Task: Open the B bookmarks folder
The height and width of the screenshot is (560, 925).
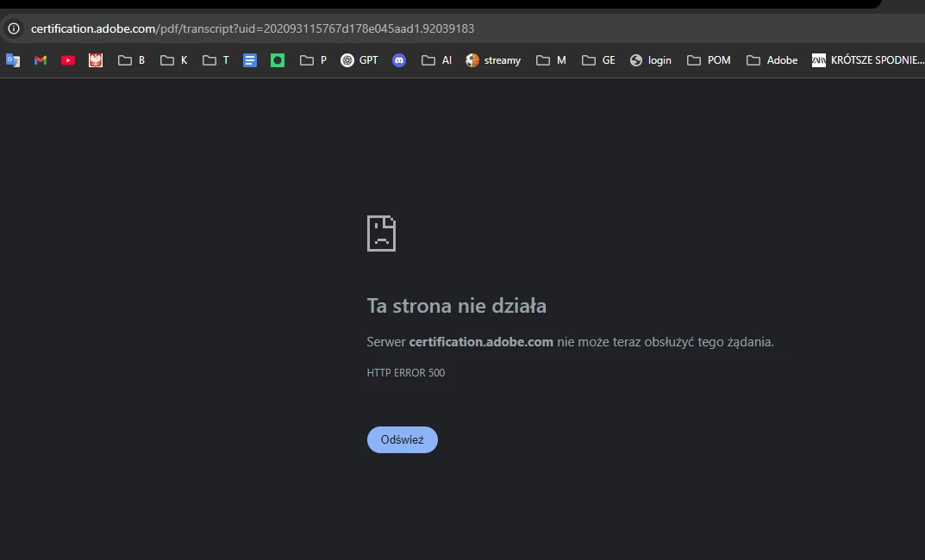Action: (132, 60)
